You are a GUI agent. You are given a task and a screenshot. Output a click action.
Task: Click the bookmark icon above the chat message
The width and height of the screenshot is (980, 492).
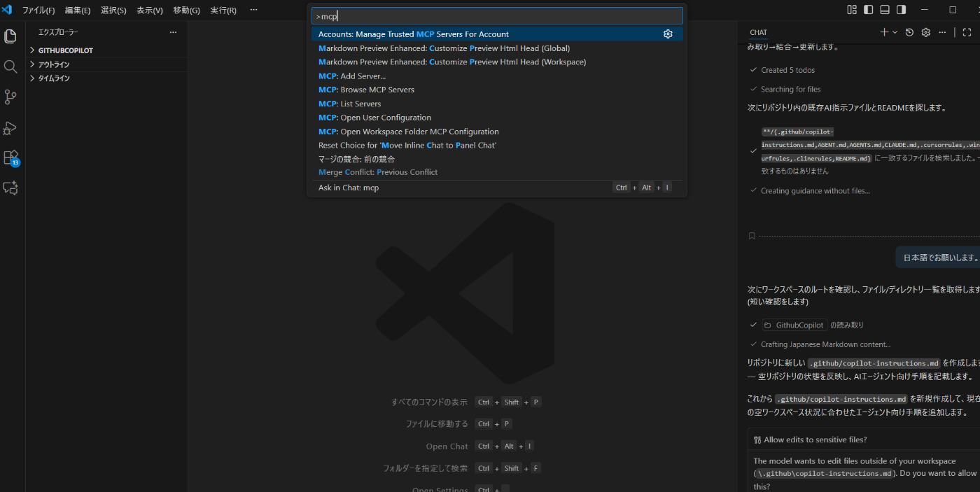pyautogui.click(x=752, y=236)
